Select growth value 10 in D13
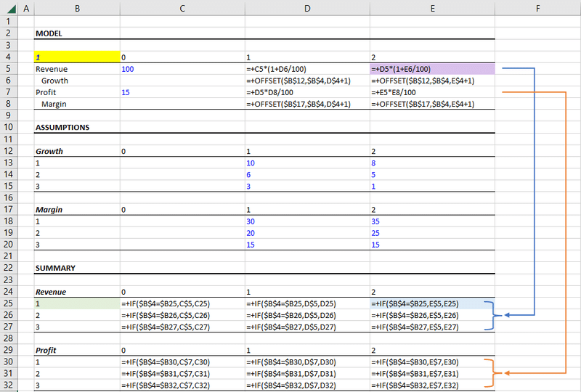 [251, 163]
